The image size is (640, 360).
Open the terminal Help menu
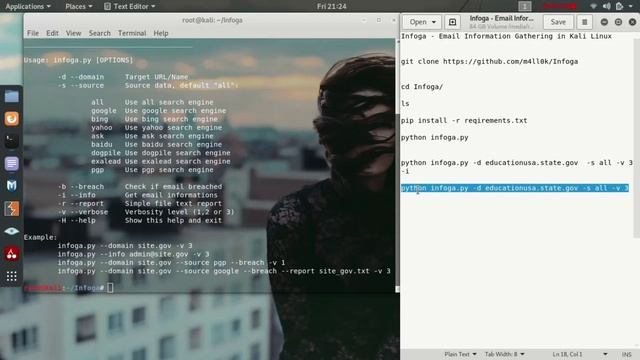161,33
